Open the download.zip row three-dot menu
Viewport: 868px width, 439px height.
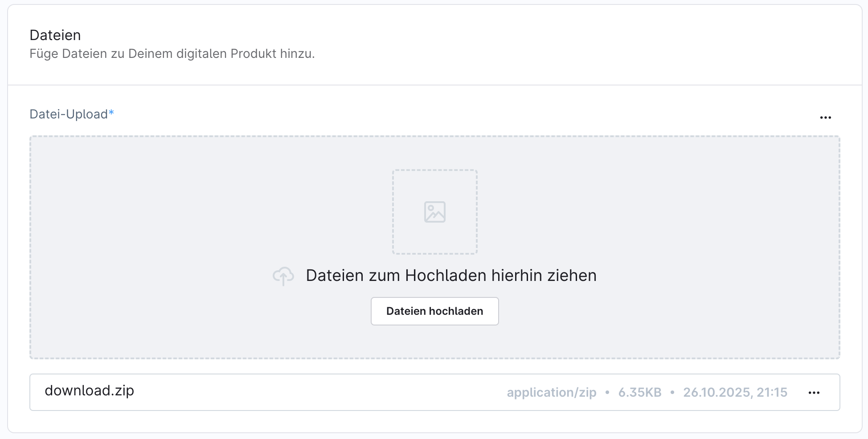[x=814, y=393]
